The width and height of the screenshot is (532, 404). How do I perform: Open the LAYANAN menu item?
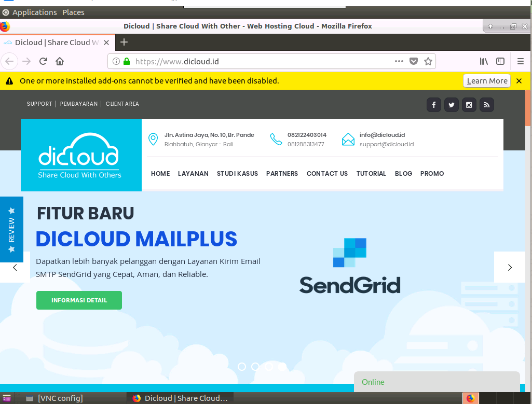tap(193, 174)
